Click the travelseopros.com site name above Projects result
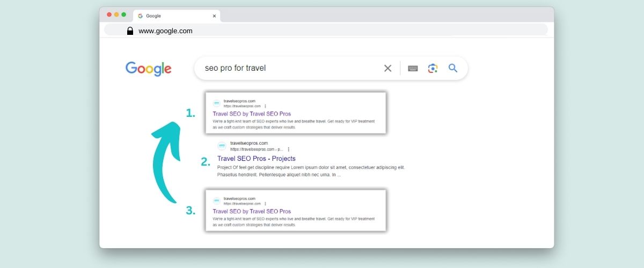Image resolution: width=644 pixels, height=268 pixels. click(x=248, y=143)
